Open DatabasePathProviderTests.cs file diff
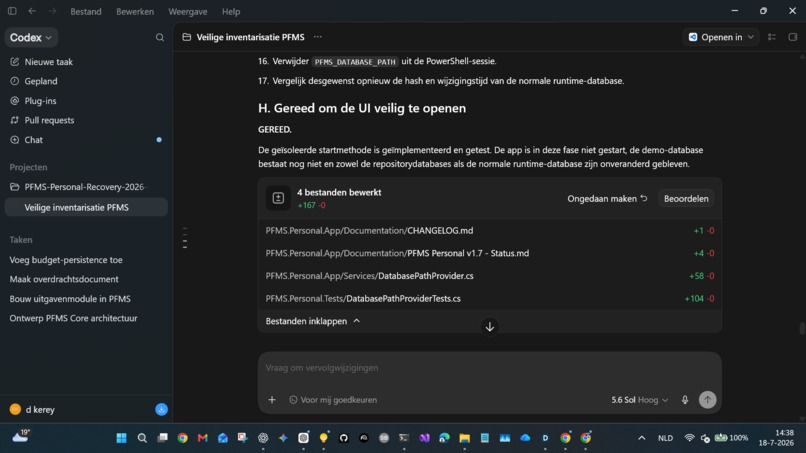The height and width of the screenshot is (453, 806). click(x=489, y=299)
